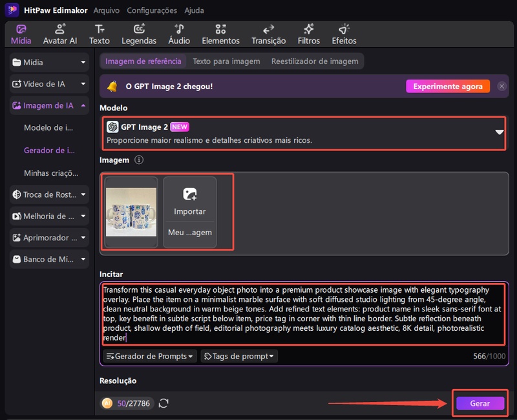Click Importar to add an image
Screen dimensions: 517x420
tap(189, 200)
